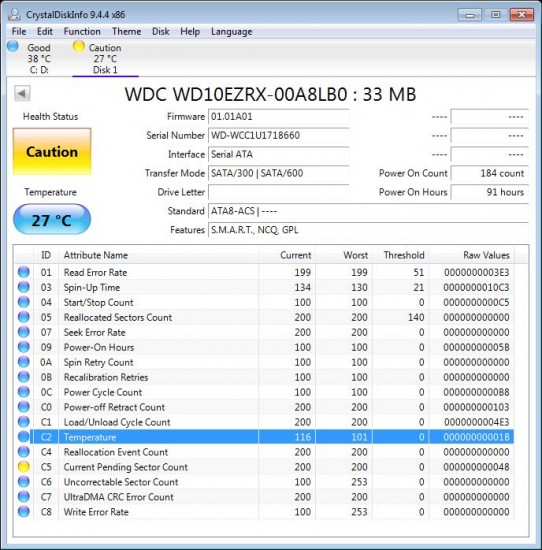The height and width of the screenshot is (550, 542).
Task: Click the status orb for Write Error Rate
Action: 24,512
